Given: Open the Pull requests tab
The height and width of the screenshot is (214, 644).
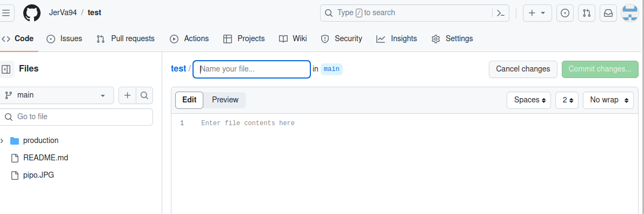Looking at the screenshot, I should tap(125, 38).
